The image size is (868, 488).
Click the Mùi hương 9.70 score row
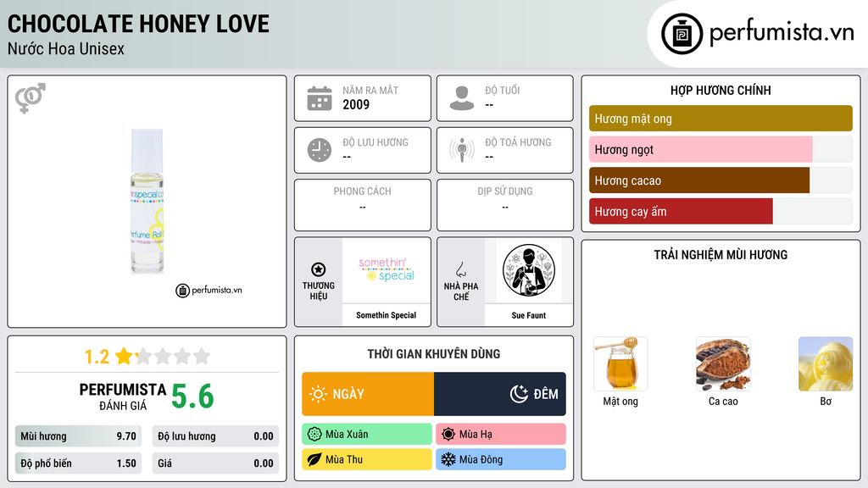click(78, 436)
